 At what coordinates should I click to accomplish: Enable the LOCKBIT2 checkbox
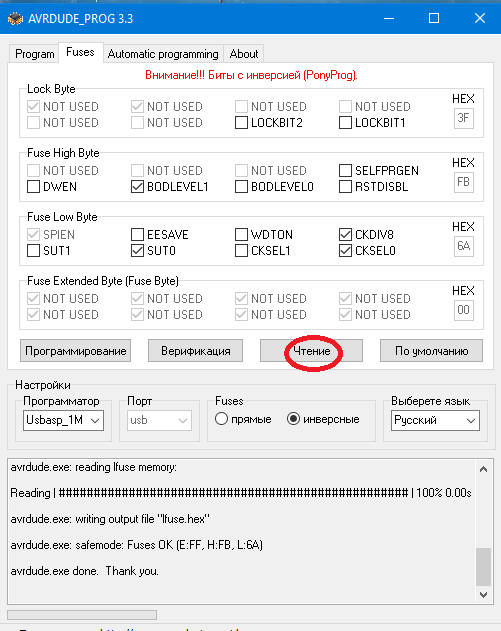(241, 123)
